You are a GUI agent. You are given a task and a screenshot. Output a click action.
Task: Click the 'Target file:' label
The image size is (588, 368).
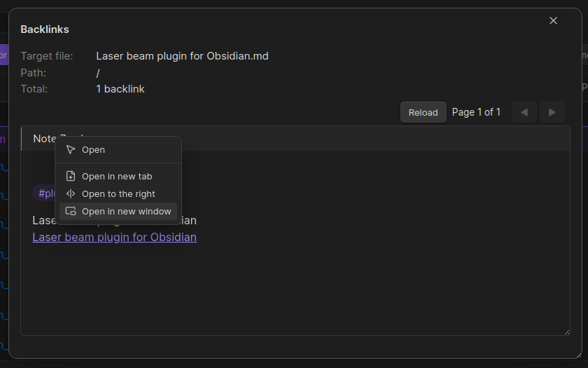(x=47, y=56)
